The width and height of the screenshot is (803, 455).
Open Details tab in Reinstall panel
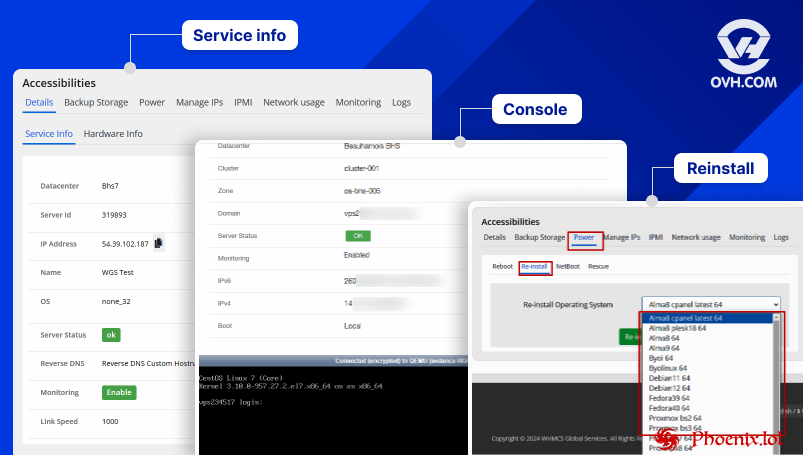[x=495, y=237]
